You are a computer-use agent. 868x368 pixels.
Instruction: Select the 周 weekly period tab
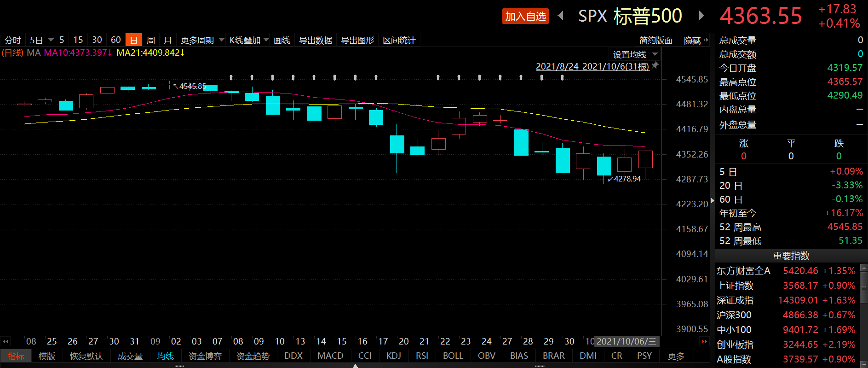coord(150,40)
